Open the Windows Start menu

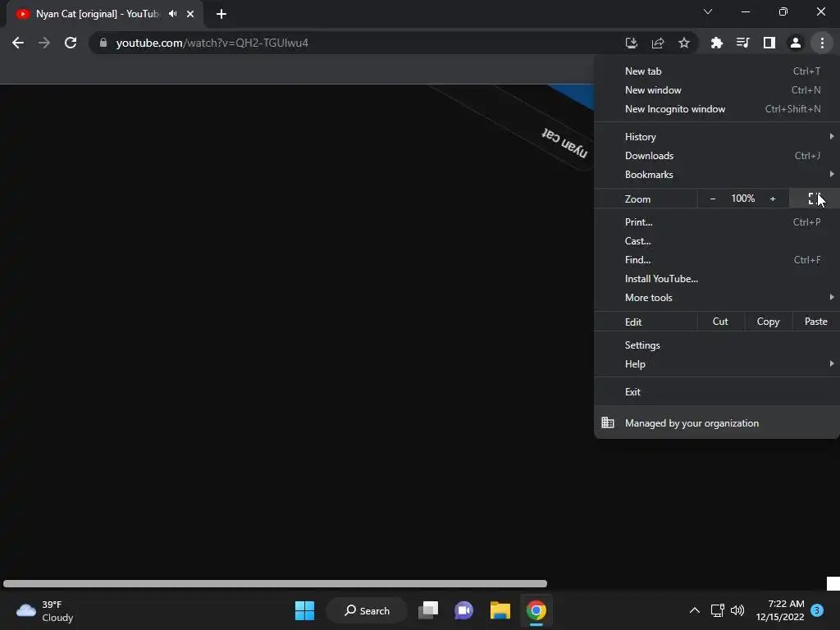(305, 610)
